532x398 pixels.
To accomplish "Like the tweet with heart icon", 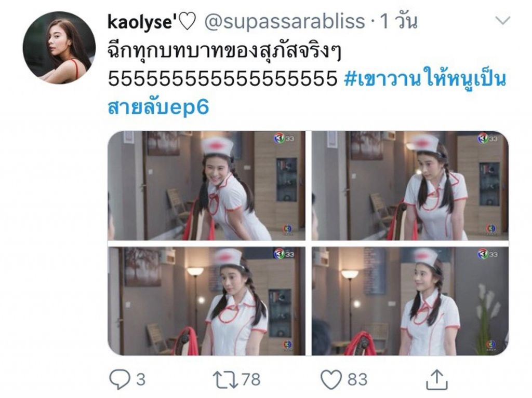I will 331,379.
